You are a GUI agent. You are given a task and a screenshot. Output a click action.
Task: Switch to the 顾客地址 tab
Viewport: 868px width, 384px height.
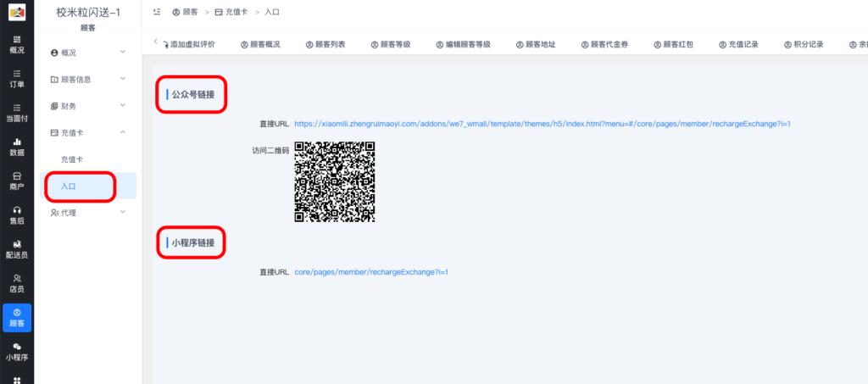[x=536, y=45]
